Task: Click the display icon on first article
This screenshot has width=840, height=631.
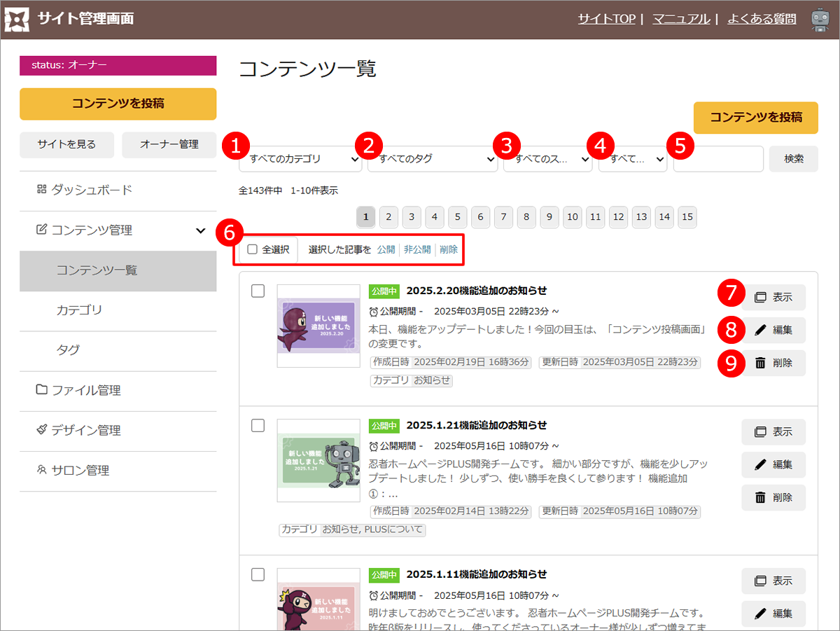Action: [760, 297]
